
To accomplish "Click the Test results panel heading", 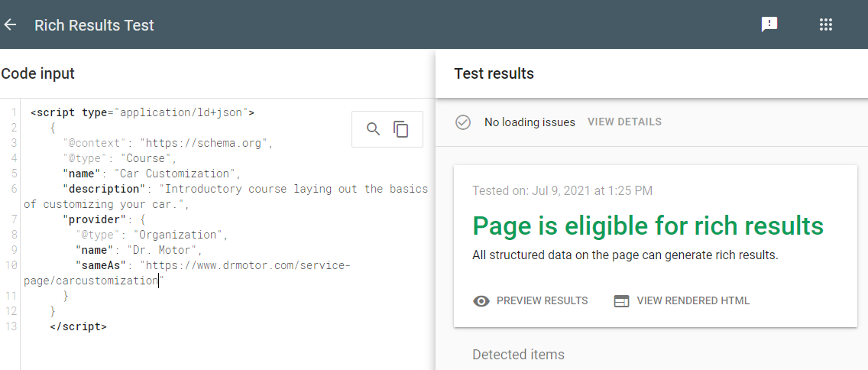I will click(494, 74).
